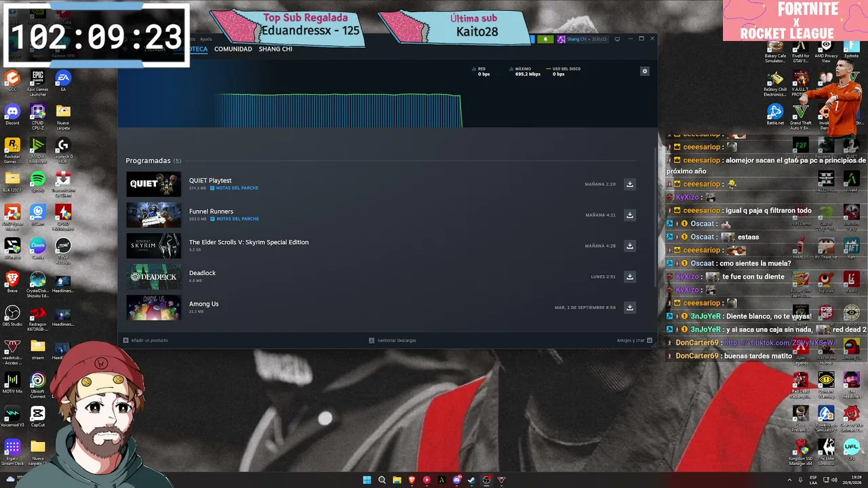This screenshot has width=868, height=488.
Task: Open the Comunidad tab in Steam
Action: coord(233,49)
